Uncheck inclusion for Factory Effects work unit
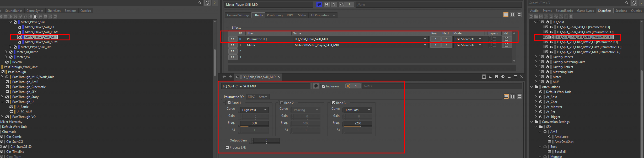 click(543, 57)
